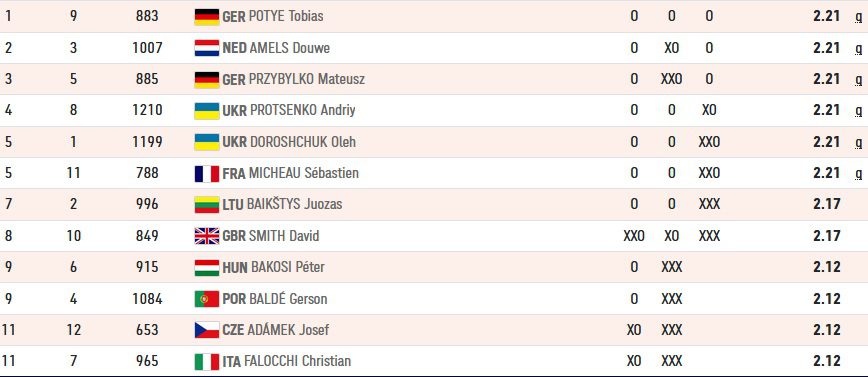Click the Hungarian flag beside BAKOSI Péter
This screenshot has width=868, height=377.
click(206, 268)
